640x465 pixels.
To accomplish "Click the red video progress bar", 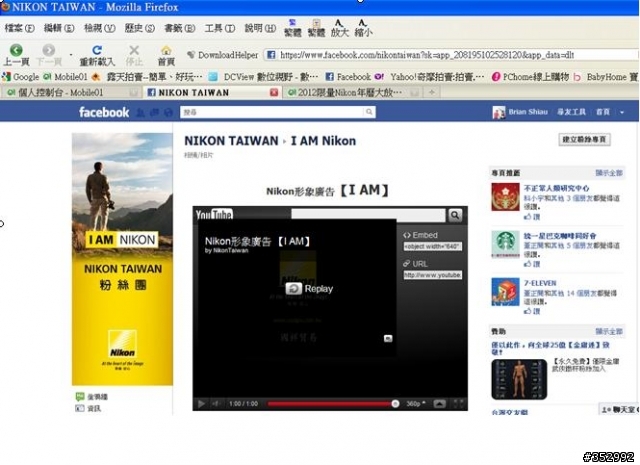I will [330, 404].
